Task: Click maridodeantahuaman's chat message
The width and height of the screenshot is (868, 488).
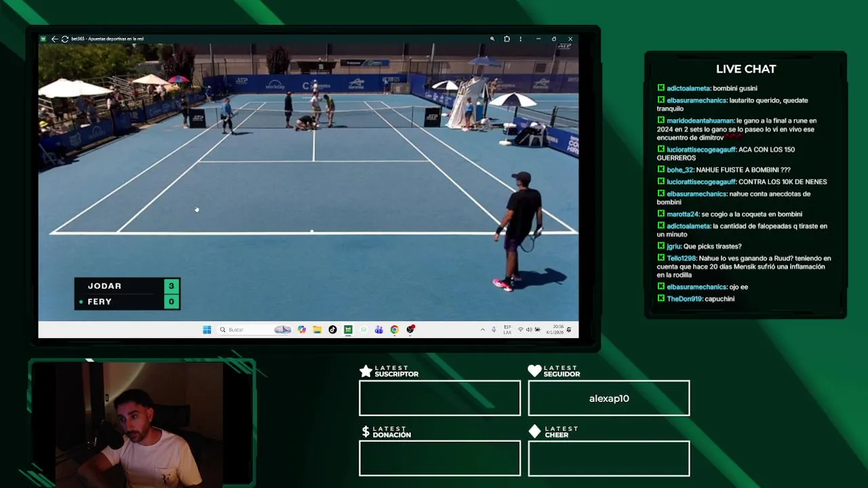Action: pos(737,129)
